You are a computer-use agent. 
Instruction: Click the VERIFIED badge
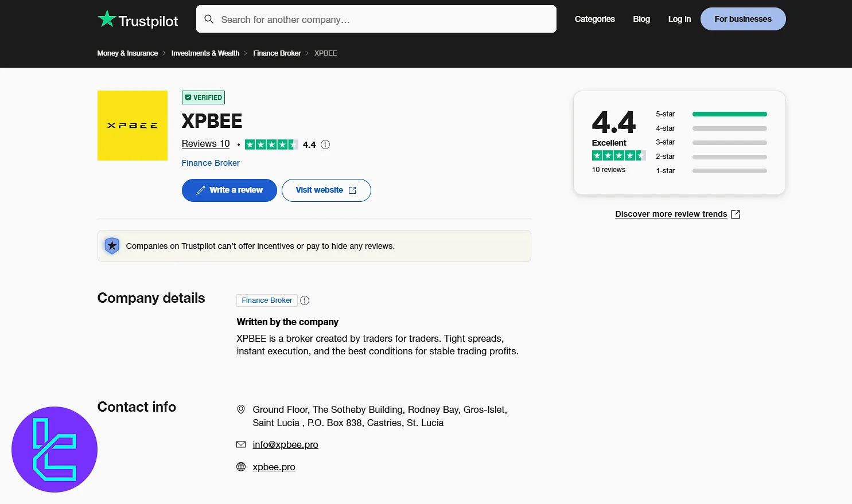pyautogui.click(x=203, y=97)
